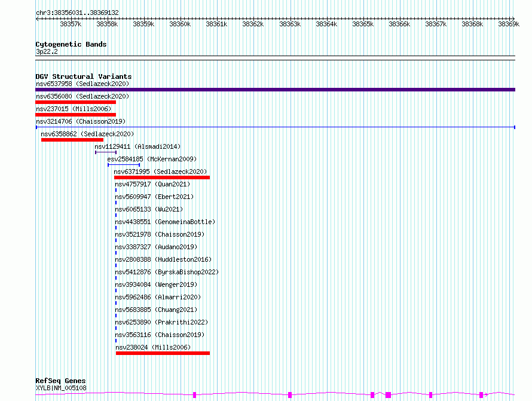Viewport: 532px width, 401px height.
Task: Open nsv5412876 (ByrskaBishop2022) label
Action: pos(167,272)
